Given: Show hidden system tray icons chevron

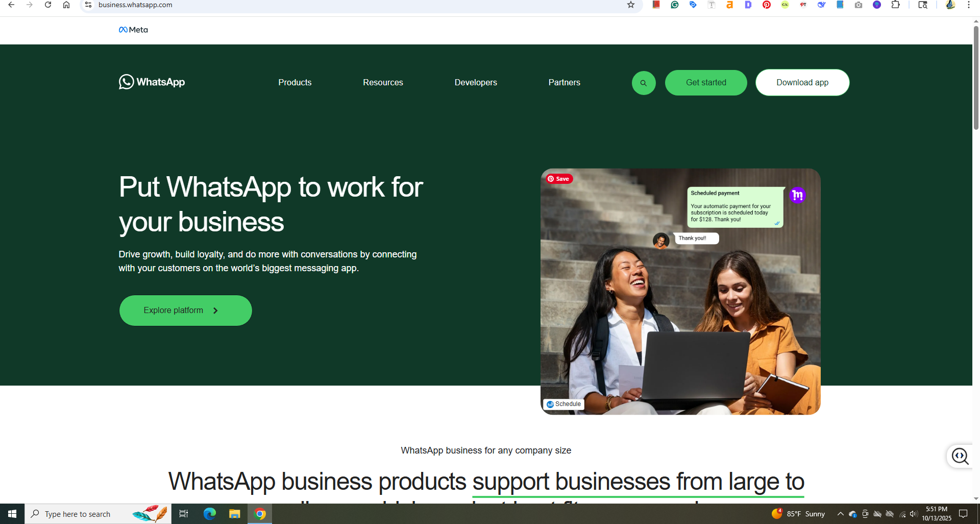Looking at the screenshot, I should 840,514.
